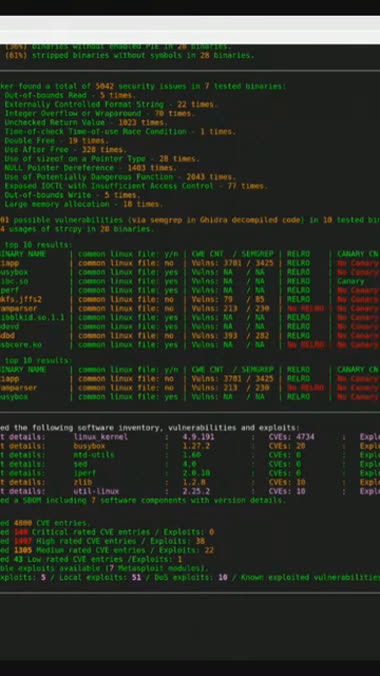Select 'Unchecked Return Value - 1023 times' line

click(x=86, y=122)
